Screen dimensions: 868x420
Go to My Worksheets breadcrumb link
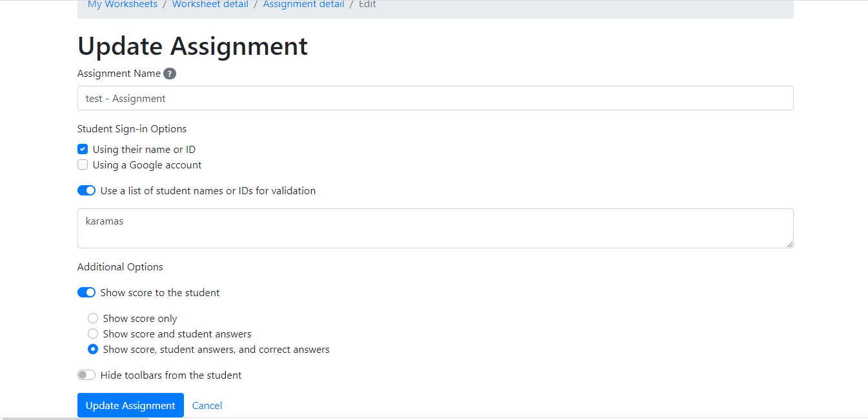coord(123,5)
